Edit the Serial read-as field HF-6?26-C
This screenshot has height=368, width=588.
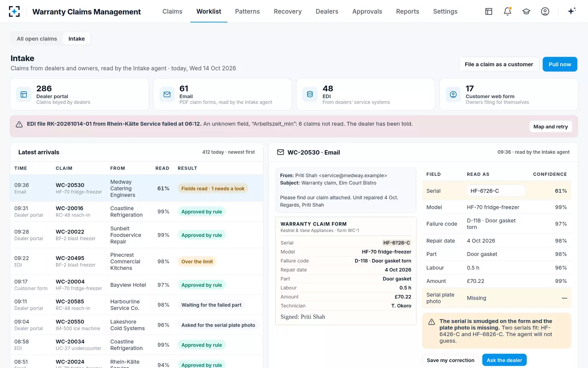(495, 191)
